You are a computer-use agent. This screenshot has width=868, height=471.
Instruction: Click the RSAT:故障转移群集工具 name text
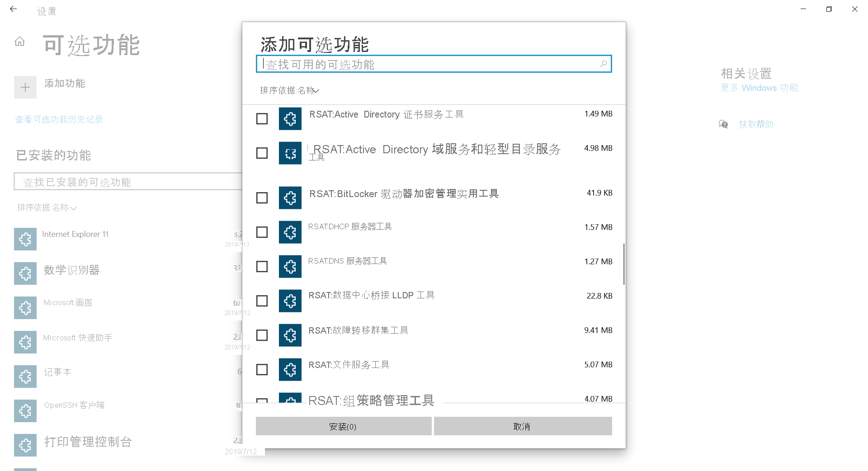[358, 330]
